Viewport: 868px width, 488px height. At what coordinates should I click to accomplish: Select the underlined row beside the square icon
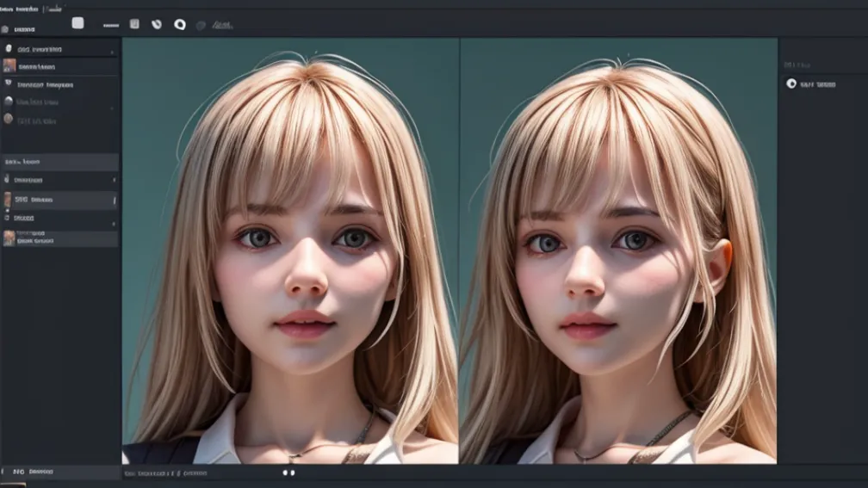point(24,219)
